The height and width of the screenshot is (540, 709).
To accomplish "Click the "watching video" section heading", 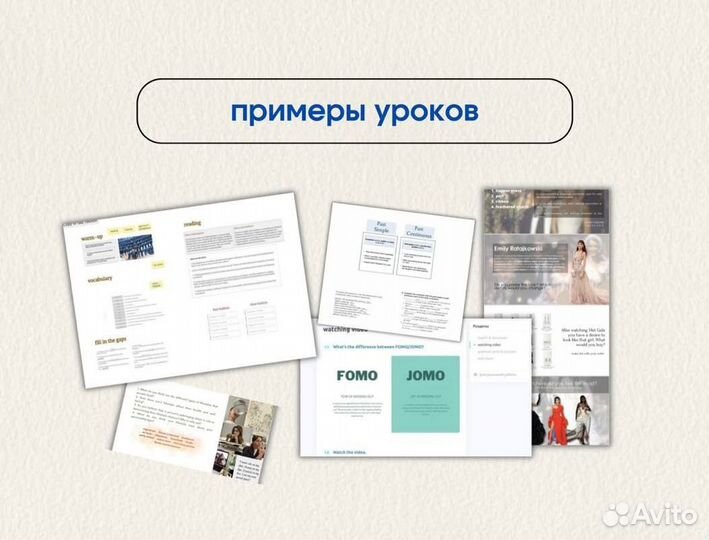I will click(x=345, y=329).
